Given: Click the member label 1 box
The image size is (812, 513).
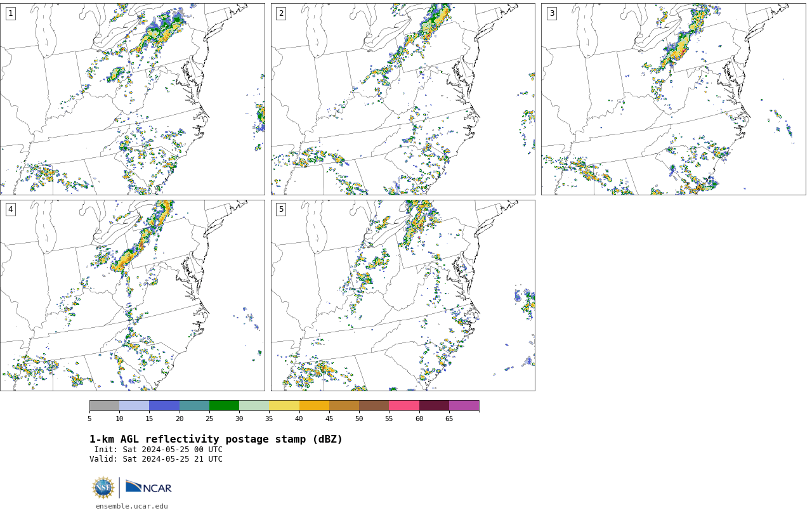Looking at the screenshot, I should point(10,13).
